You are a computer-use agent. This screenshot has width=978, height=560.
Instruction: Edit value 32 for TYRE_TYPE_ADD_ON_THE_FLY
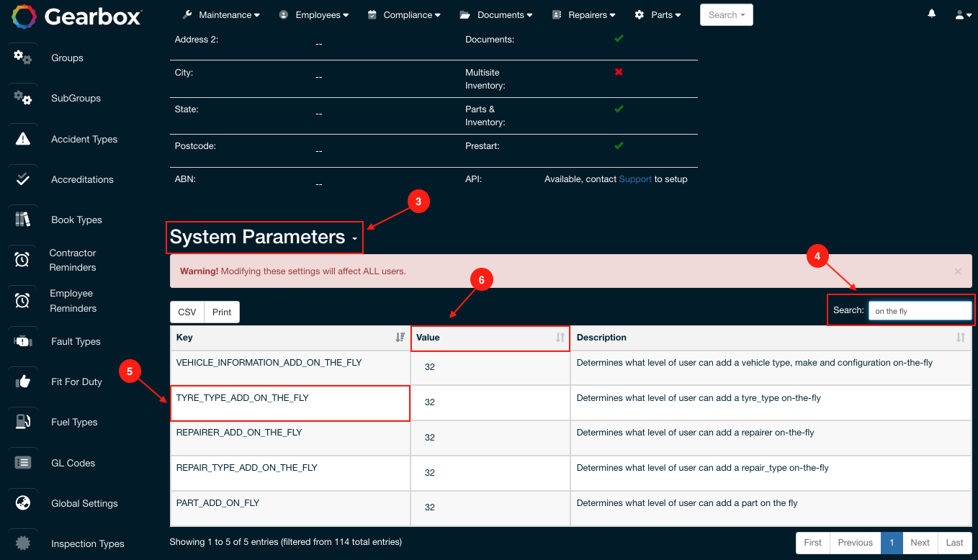point(430,402)
